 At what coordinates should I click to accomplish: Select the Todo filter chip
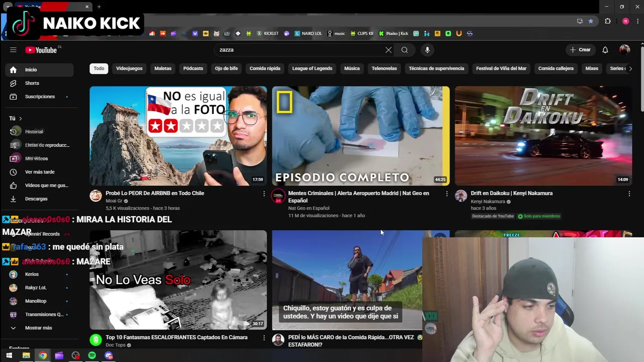(99, 68)
